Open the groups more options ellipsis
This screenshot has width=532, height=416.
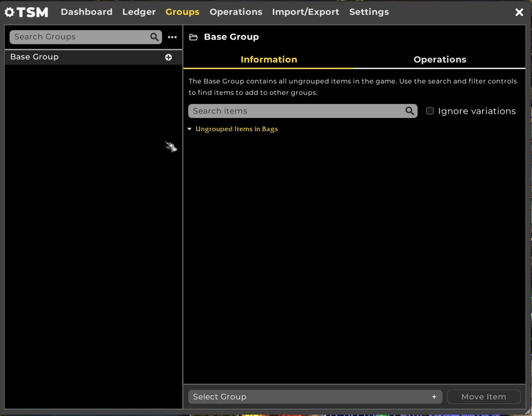pyautogui.click(x=172, y=37)
